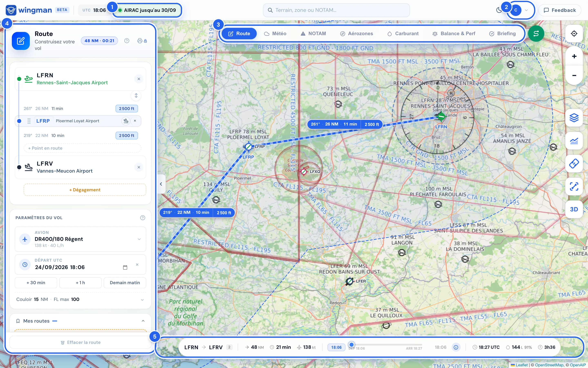Switch to the Route tab
The height and width of the screenshot is (368, 588).
(239, 34)
